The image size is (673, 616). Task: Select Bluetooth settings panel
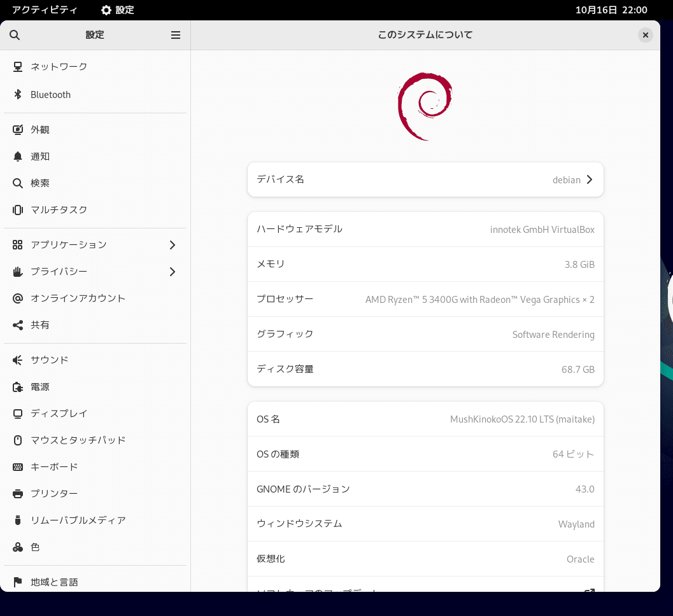coord(96,94)
